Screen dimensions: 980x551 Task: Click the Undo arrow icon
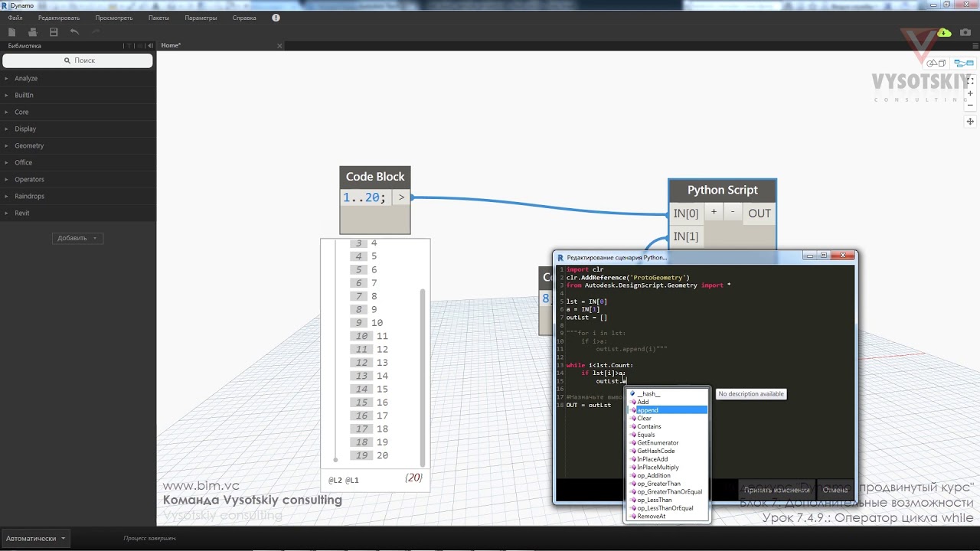pyautogui.click(x=74, y=32)
